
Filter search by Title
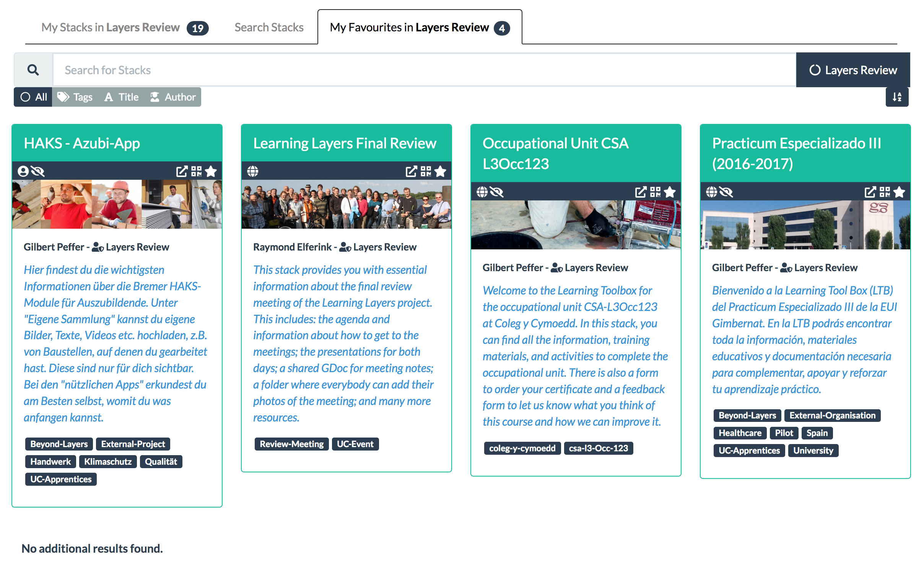click(x=122, y=97)
